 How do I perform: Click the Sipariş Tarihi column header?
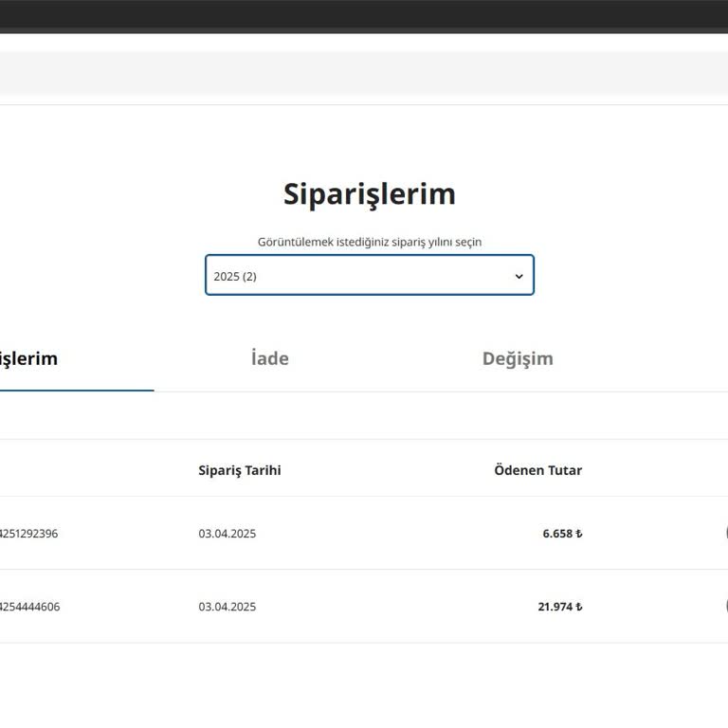click(x=239, y=470)
